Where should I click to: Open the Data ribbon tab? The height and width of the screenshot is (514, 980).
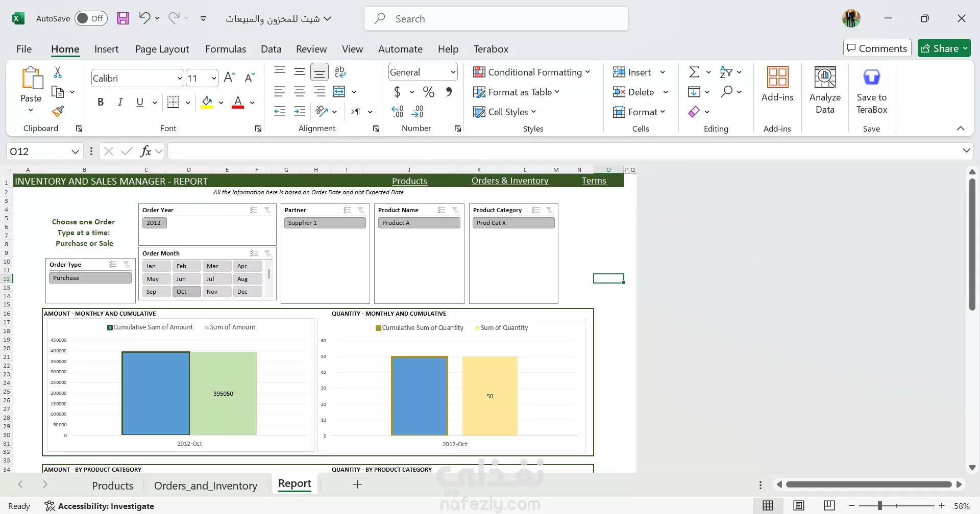(x=271, y=49)
